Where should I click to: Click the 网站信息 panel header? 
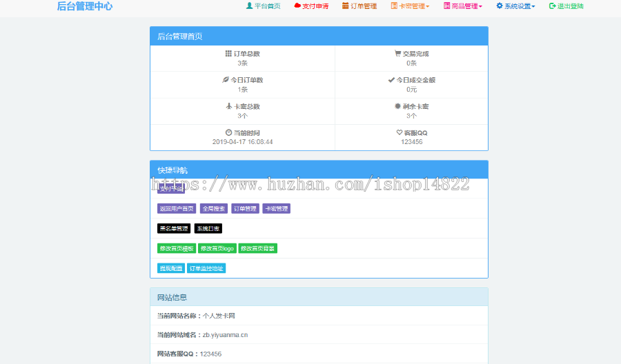pyautogui.click(x=319, y=297)
